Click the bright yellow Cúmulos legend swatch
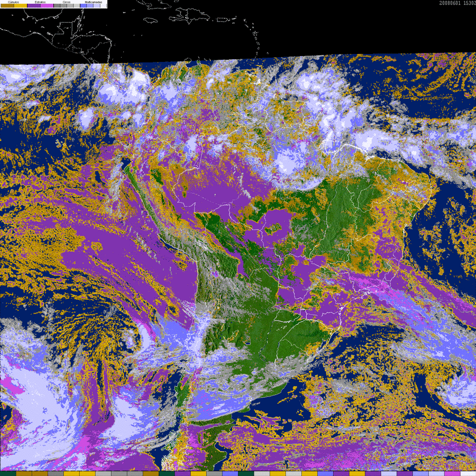The image size is (476, 476). pos(21,5)
